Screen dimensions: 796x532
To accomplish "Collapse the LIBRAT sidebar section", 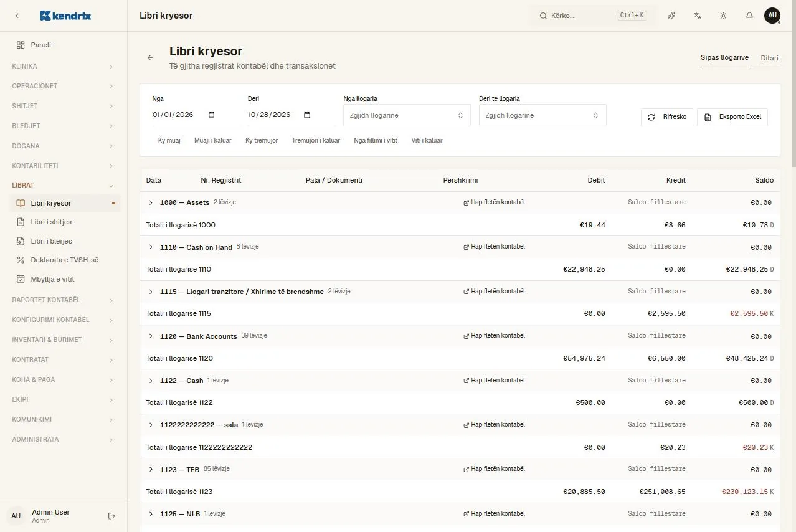I will (64, 185).
